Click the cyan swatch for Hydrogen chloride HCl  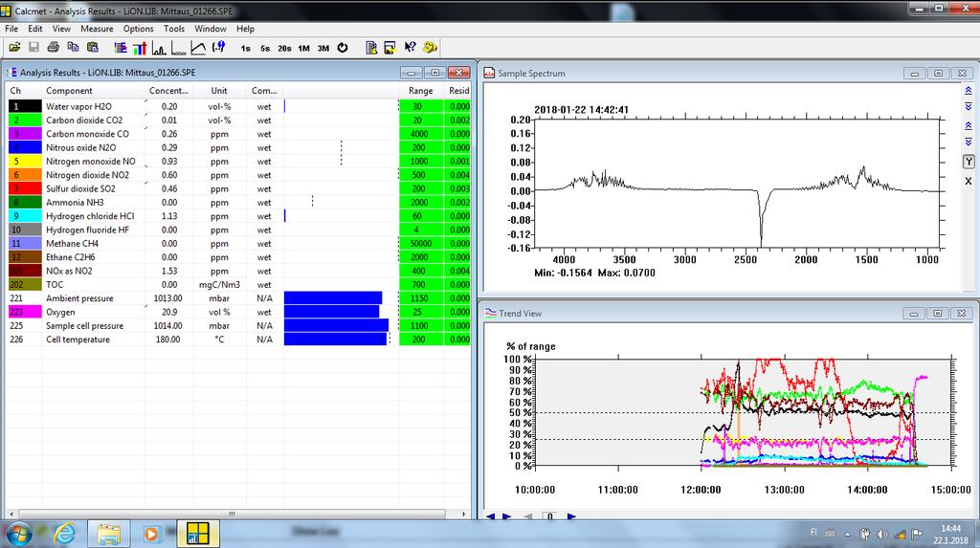[25, 216]
